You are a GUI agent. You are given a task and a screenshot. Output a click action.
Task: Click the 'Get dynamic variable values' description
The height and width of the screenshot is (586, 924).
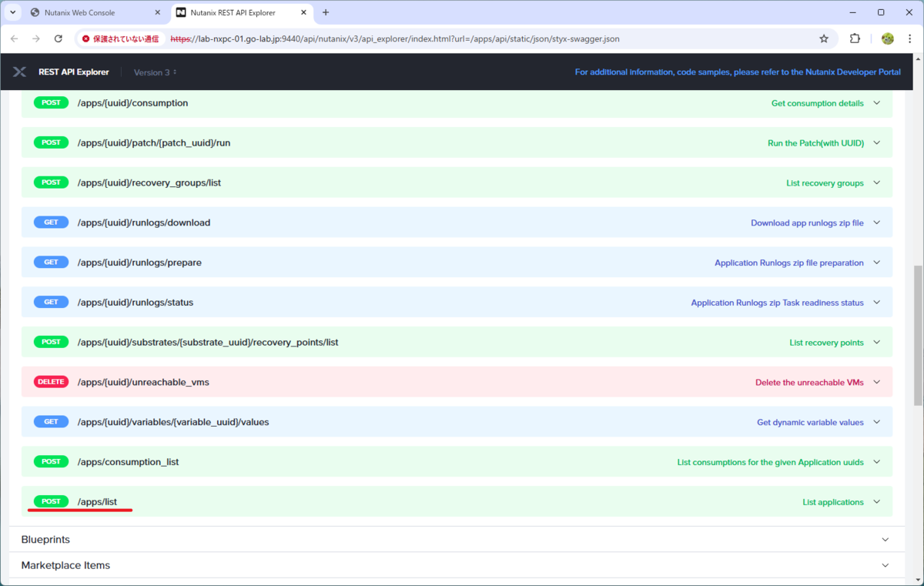coord(810,423)
